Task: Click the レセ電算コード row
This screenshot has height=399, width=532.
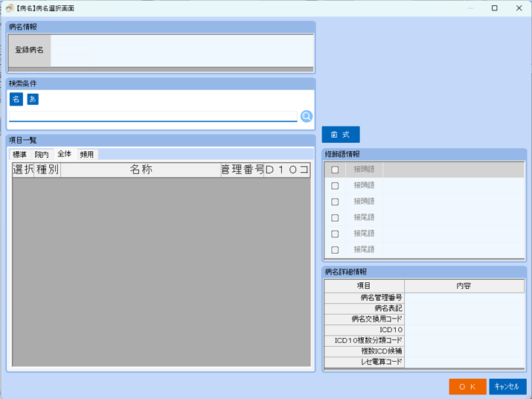Action: pyautogui.click(x=424, y=362)
